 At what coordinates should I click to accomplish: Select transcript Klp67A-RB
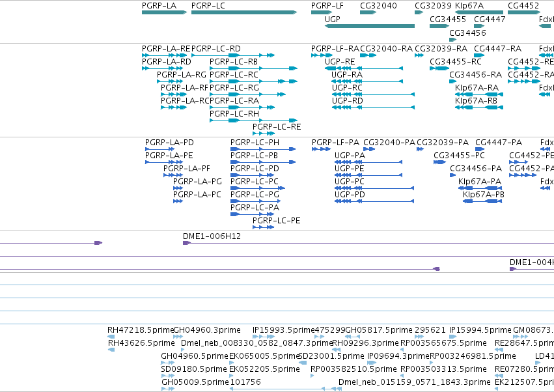(476, 101)
